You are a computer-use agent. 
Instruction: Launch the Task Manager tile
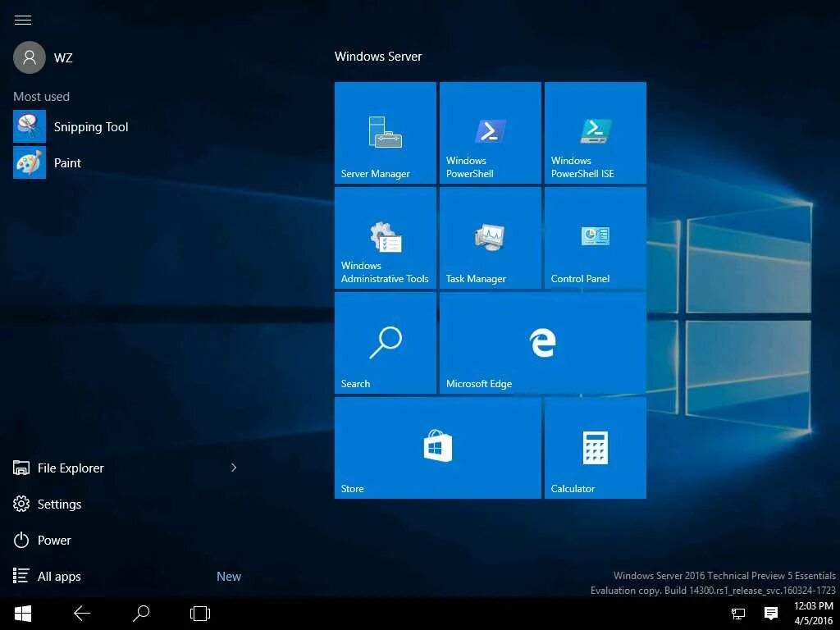tap(491, 238)
